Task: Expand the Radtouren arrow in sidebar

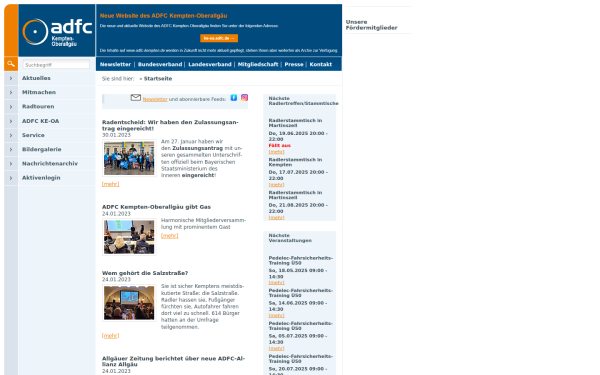Action: [11, 106]
